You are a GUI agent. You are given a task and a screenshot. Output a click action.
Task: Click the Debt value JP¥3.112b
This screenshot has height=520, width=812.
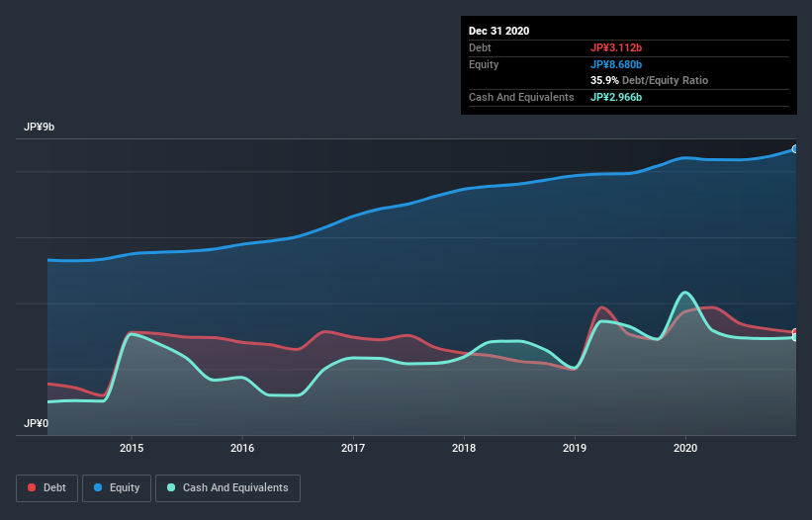[x=616, y=48]
